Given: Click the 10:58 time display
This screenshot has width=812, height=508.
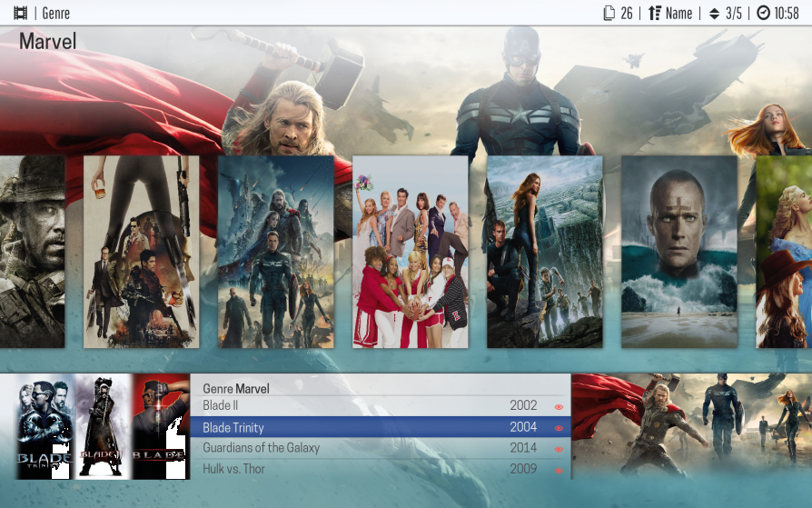Looking at the screenshot, I should coord(787,13).
